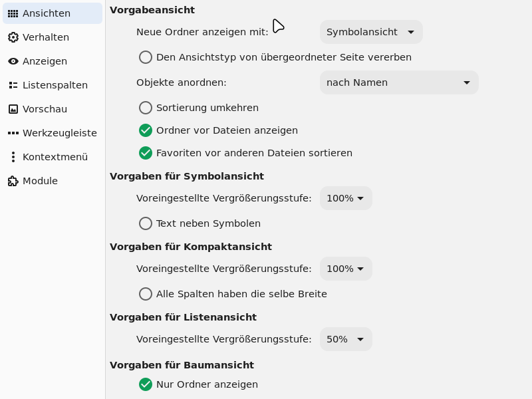The height and width of the screenshot is (399, 532).
Task: Switch to the Verhalten settings page
Action: coord(45,37)
